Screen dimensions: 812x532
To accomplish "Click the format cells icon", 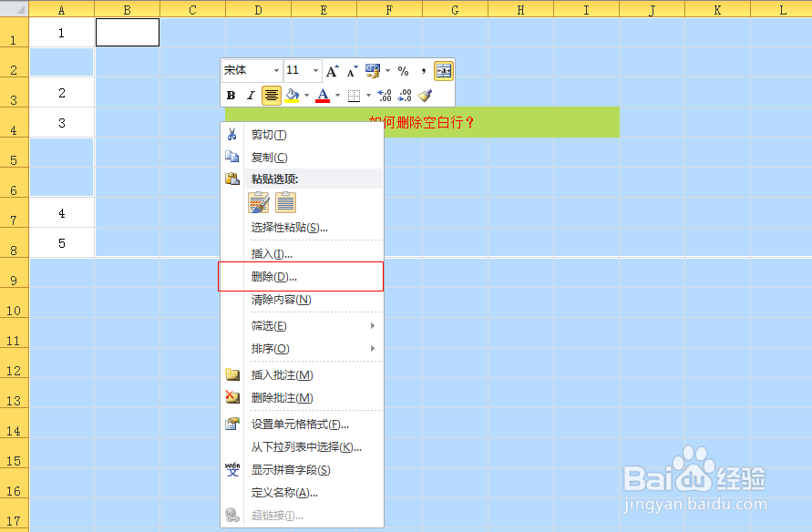I will (x=232, y=424).
